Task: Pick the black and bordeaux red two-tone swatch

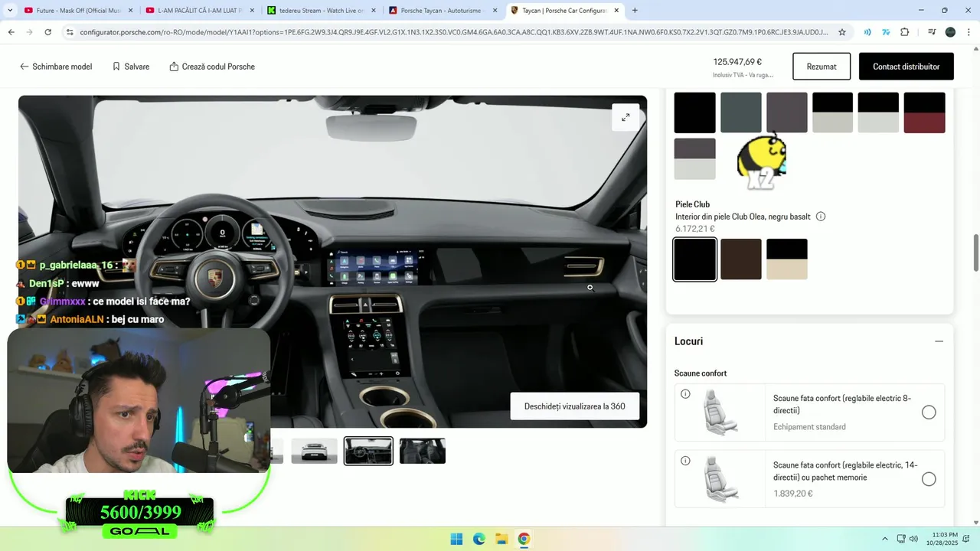Action: 925,112
